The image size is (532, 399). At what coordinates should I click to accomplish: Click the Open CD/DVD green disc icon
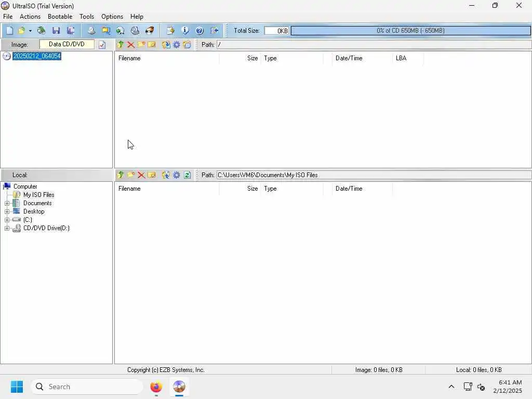42,31
